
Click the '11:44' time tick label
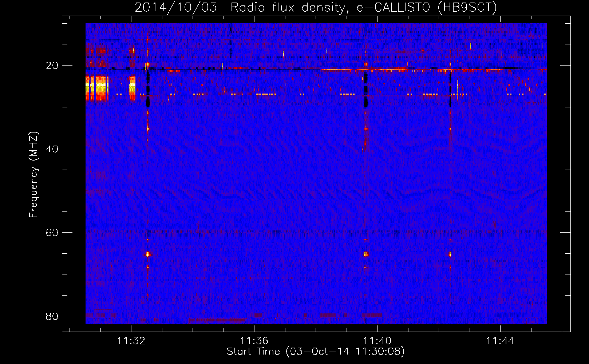coord(500,341)
